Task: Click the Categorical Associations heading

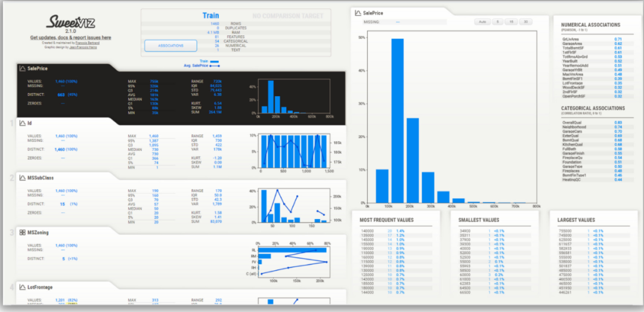Action: 593,109
